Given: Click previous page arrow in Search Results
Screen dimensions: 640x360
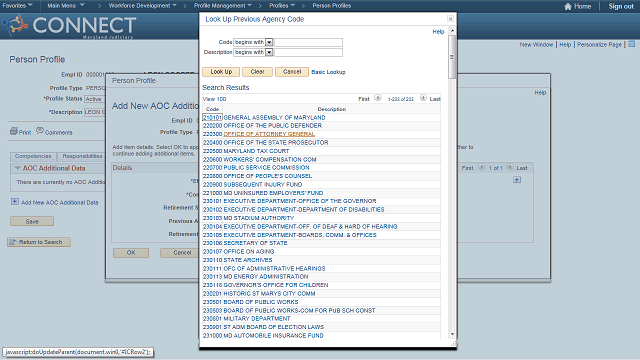Looking at the screenshot, I should pyautogui.click(x=378, y=98).
